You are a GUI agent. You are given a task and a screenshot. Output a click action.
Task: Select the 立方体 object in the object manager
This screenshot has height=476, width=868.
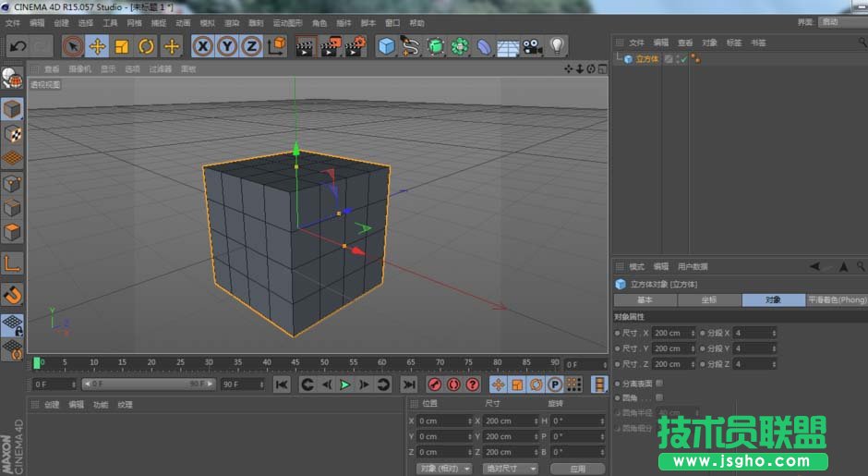pos(646,59)
